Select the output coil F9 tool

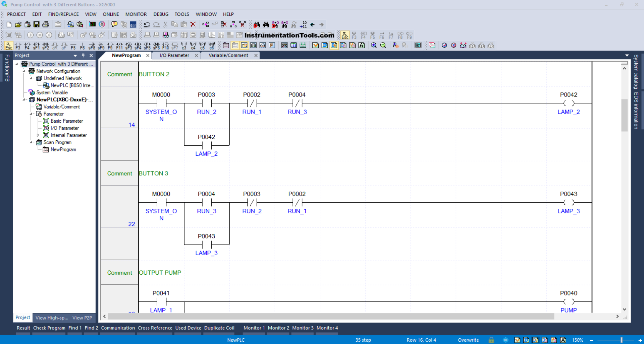pos(110,46)
